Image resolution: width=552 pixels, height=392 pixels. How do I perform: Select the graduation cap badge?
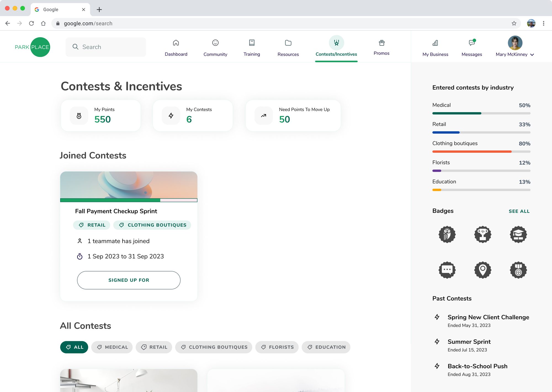coord(518,234)
